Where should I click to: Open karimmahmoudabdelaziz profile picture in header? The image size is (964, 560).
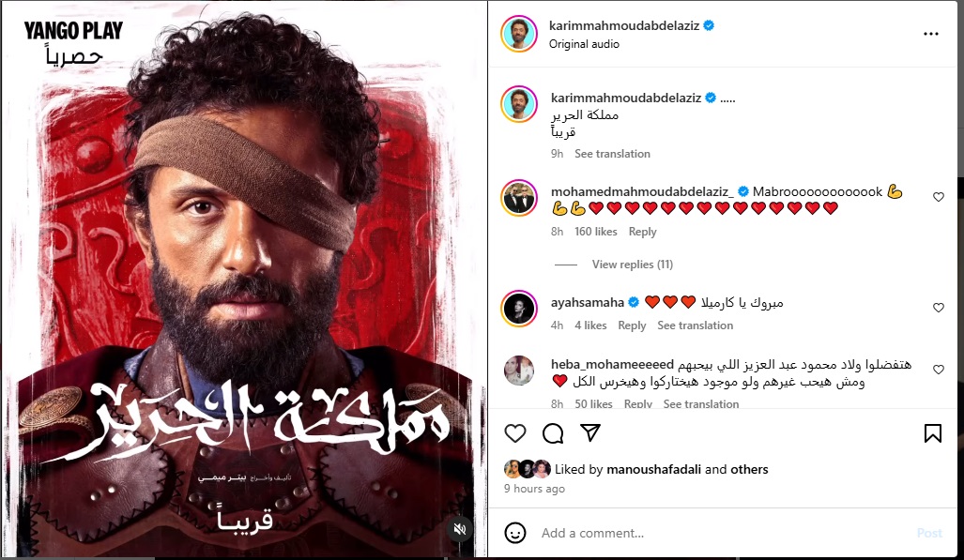pyautogui.click(x=519, y=34)
